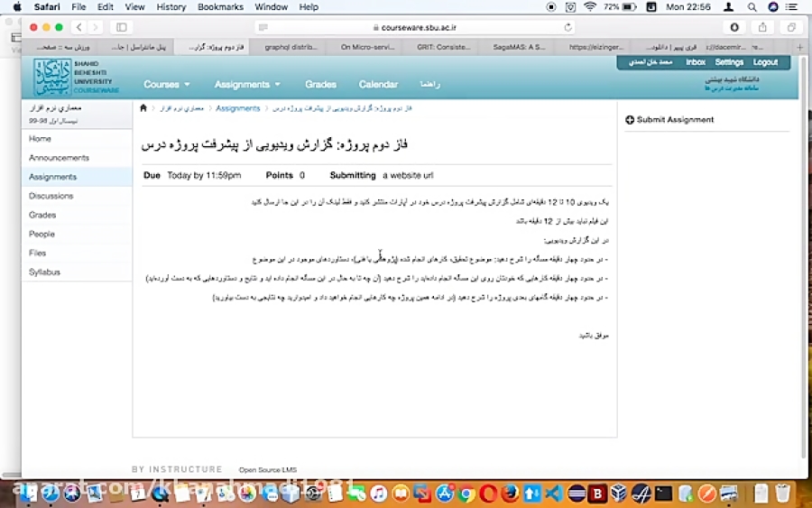
Task: Open Notification Center icon
Action: (792, 7)
